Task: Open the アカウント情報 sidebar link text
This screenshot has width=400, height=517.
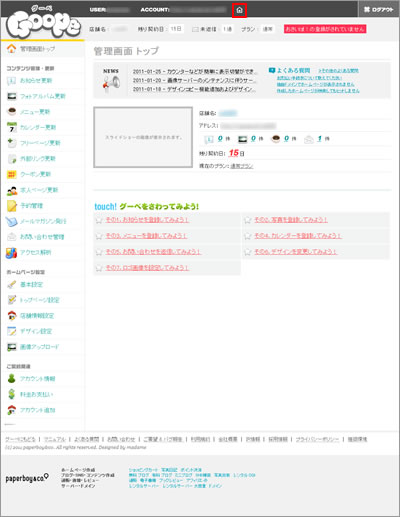Action: point(38,379)
